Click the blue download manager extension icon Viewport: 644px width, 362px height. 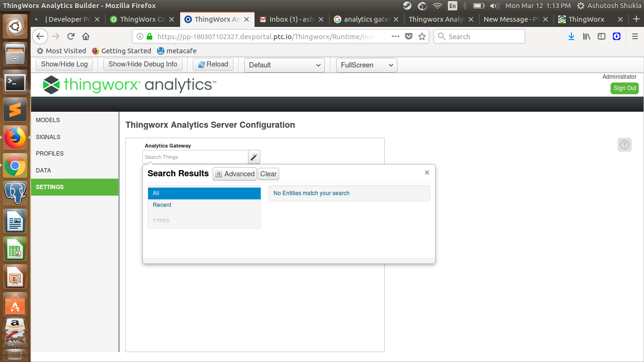617,36
